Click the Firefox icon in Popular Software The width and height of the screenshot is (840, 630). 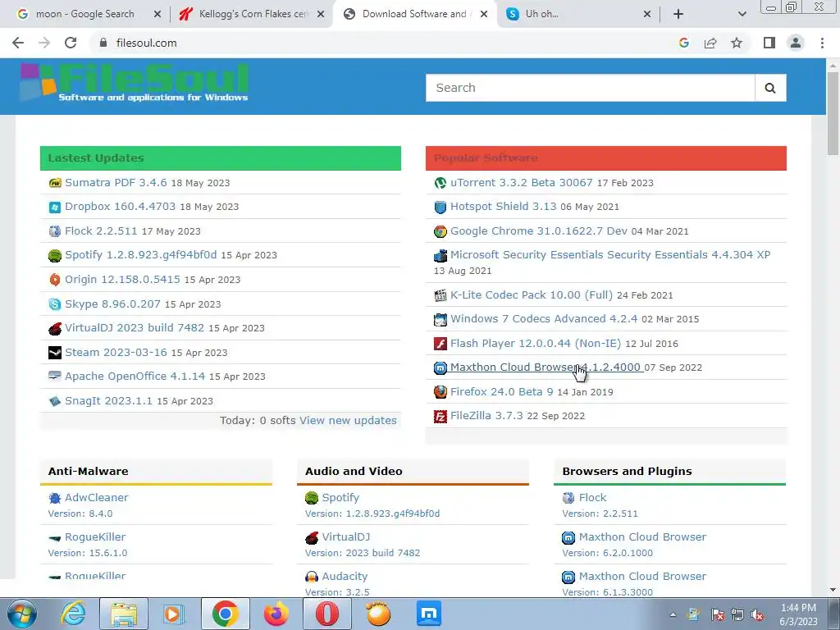441,392
